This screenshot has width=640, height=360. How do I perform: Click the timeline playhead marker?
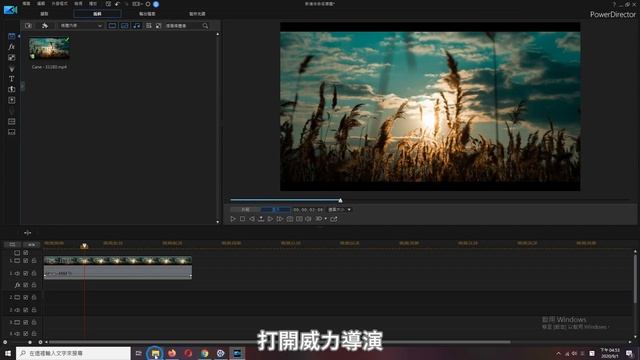point(84,245)
